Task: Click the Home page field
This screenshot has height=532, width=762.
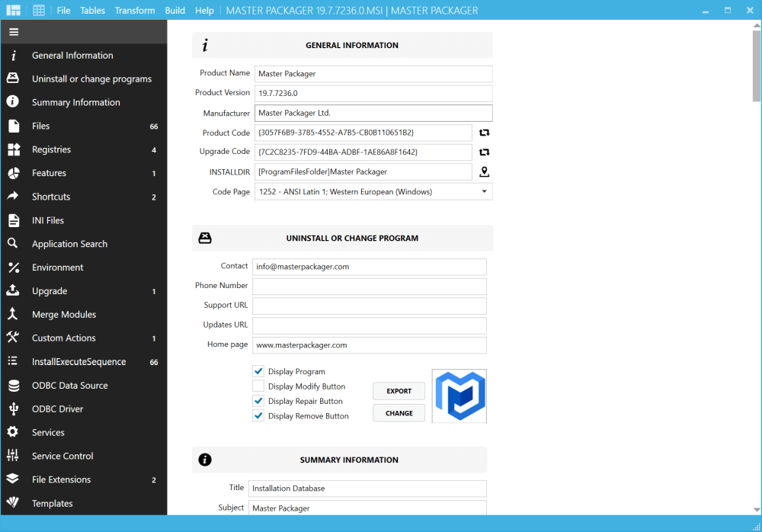Action: tap(370, 345)
